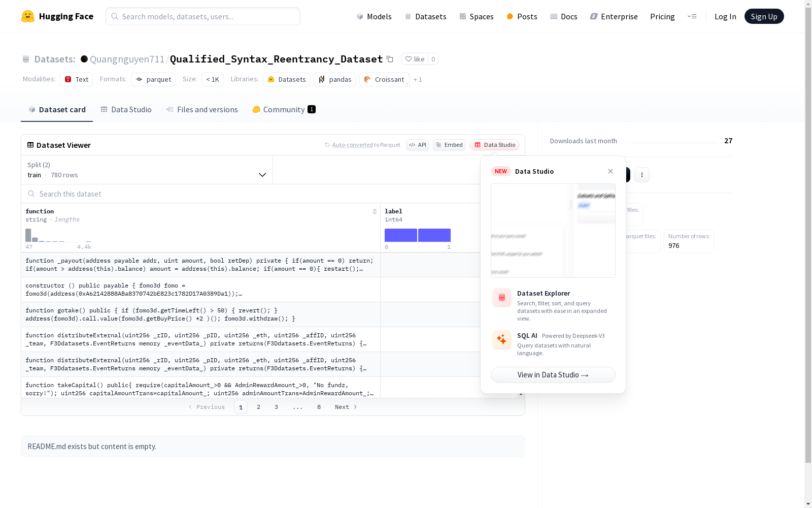Click the Dataset Viewer table icon
This screenshot has height=508, width=812.
coord(30,145)
